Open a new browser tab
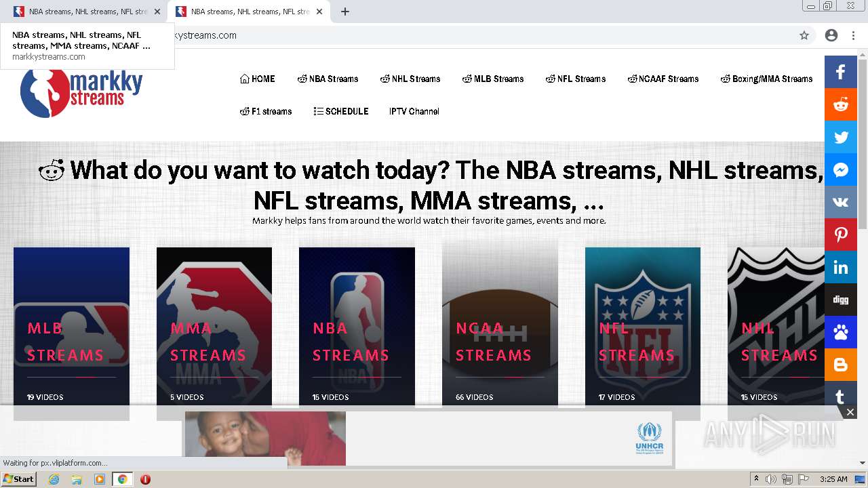This screenshot has width=868, height=488. coord(345,12)
